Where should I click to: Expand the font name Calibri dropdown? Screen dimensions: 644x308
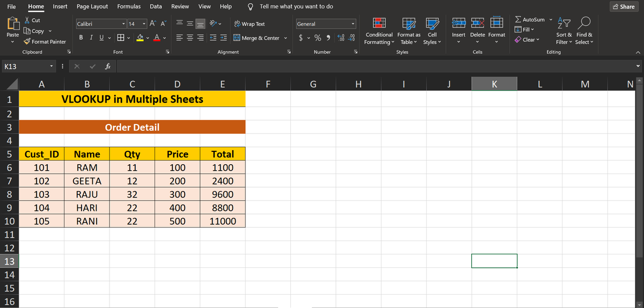click(124, 24)
